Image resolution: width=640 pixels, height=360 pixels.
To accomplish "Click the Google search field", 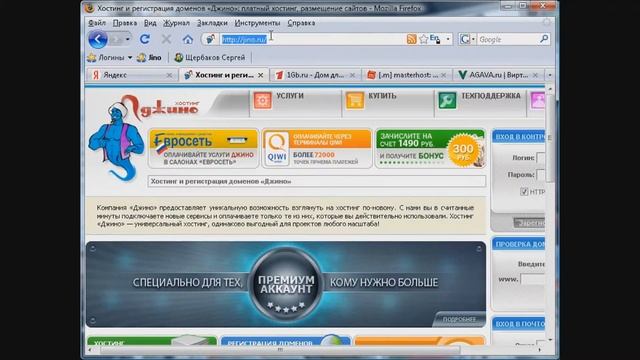I will click(508, 39).
